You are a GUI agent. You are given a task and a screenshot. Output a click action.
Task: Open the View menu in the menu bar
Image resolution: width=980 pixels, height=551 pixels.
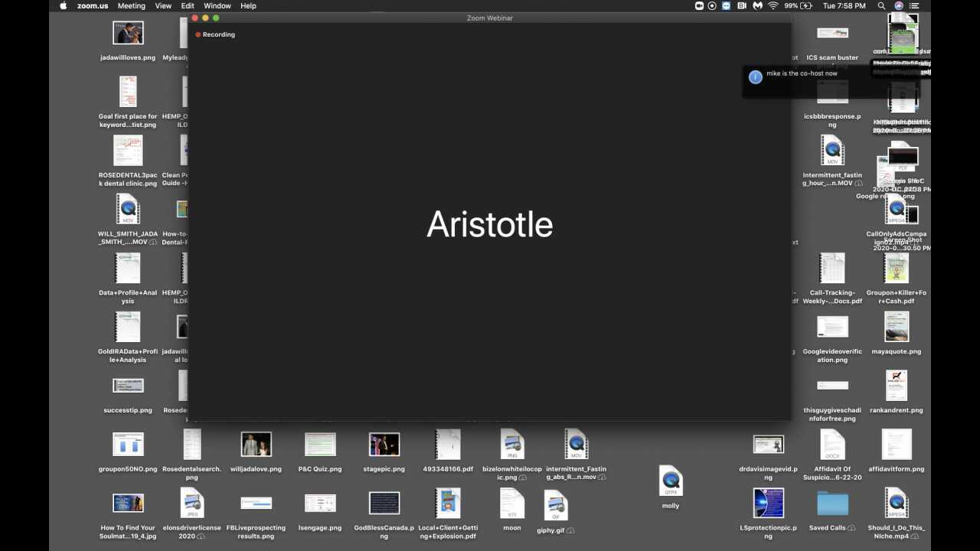tap(163, 5)
